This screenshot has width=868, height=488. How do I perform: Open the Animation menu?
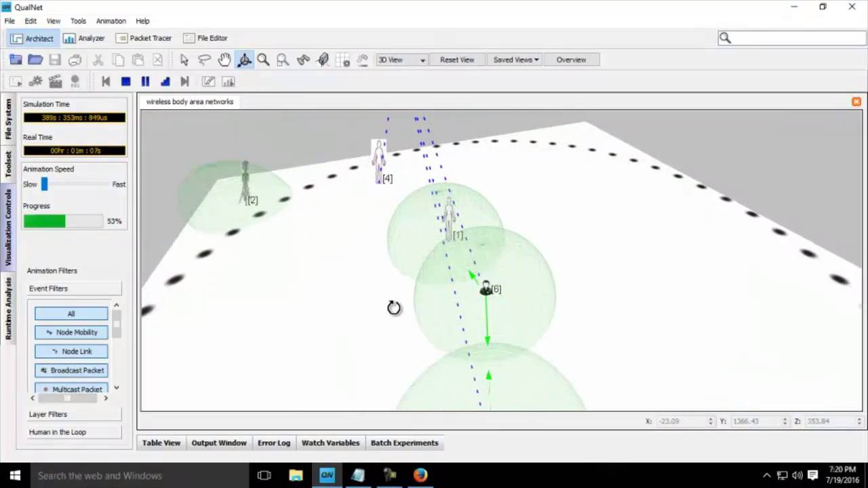tap(111, 21)
